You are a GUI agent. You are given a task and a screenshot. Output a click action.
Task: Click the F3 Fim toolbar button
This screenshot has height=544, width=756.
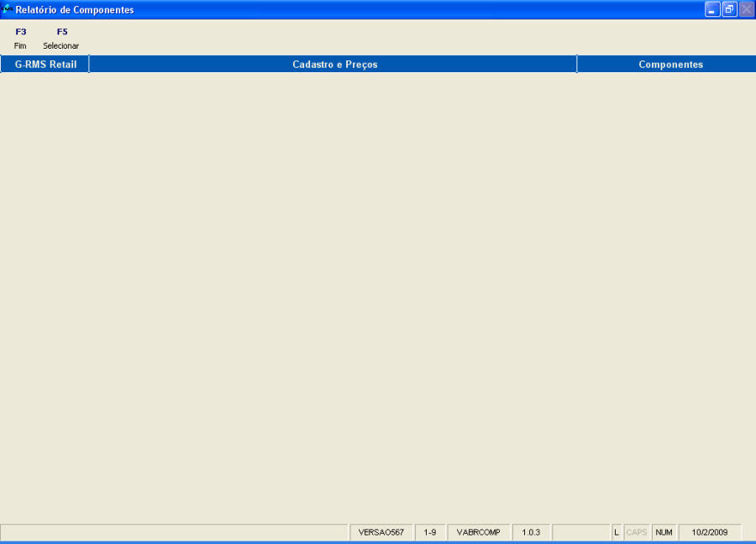pos(20,39)
